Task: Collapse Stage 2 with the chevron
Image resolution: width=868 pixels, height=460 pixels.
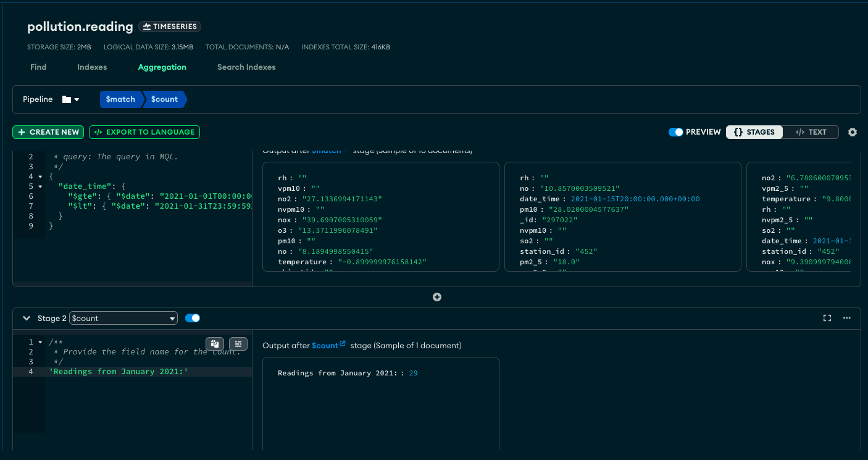Action: coord(27,318)
